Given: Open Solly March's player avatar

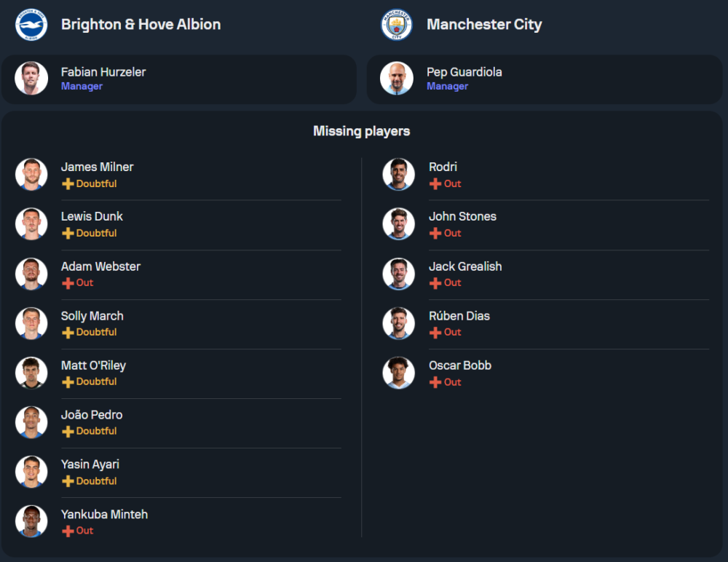Looking at the screenshot, I should (x=31, y=323).
